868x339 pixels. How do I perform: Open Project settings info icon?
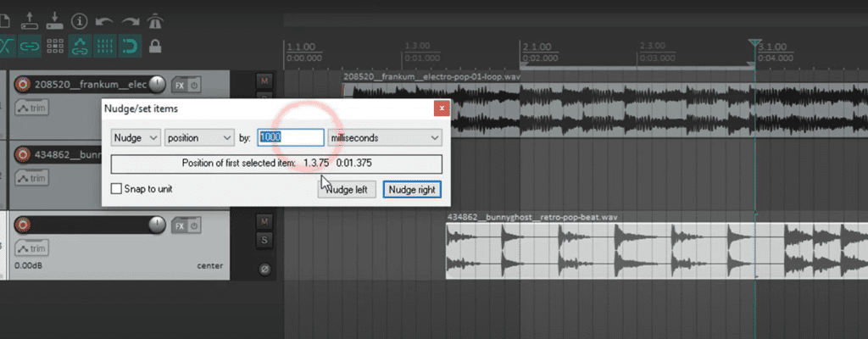tap(81, 21)
